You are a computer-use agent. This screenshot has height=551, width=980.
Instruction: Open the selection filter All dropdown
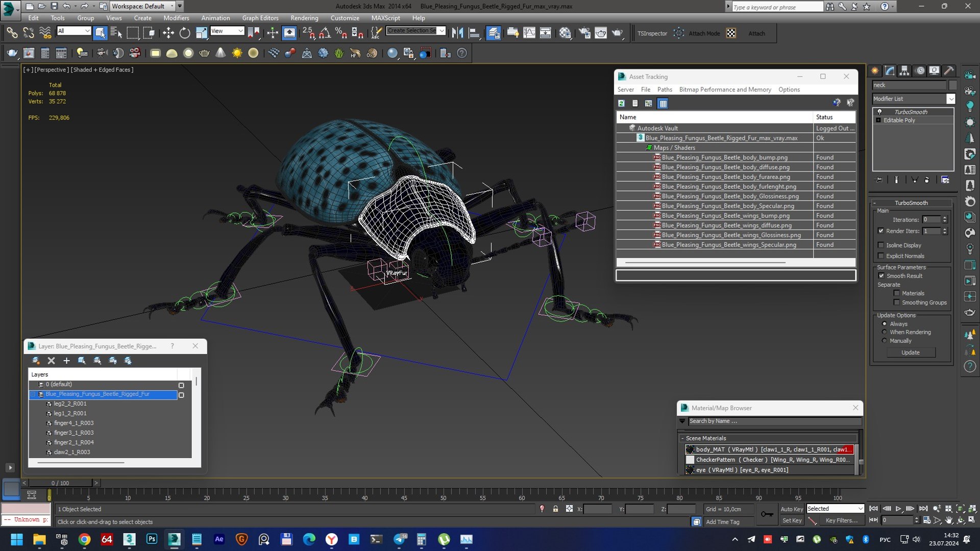73,31
